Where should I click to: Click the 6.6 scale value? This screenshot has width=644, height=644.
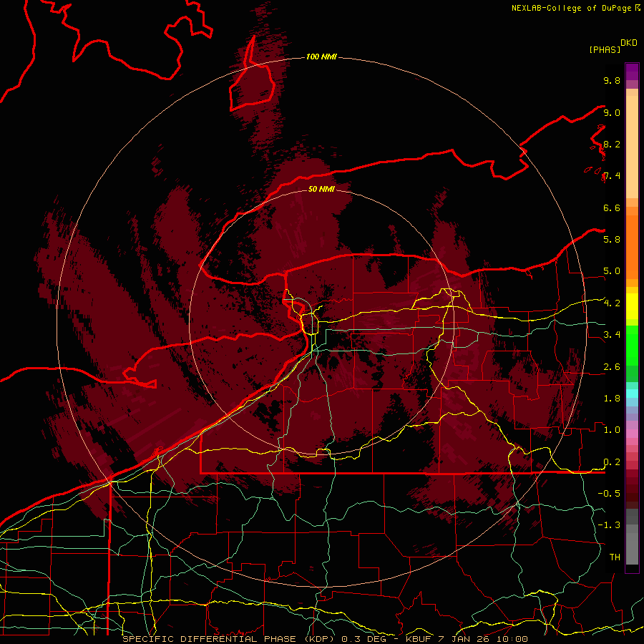click(x=612, y=208)
